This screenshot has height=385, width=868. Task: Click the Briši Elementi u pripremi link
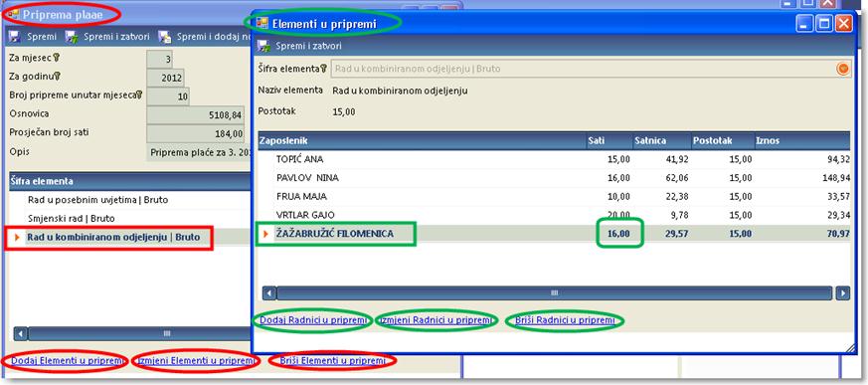(332, 361)
